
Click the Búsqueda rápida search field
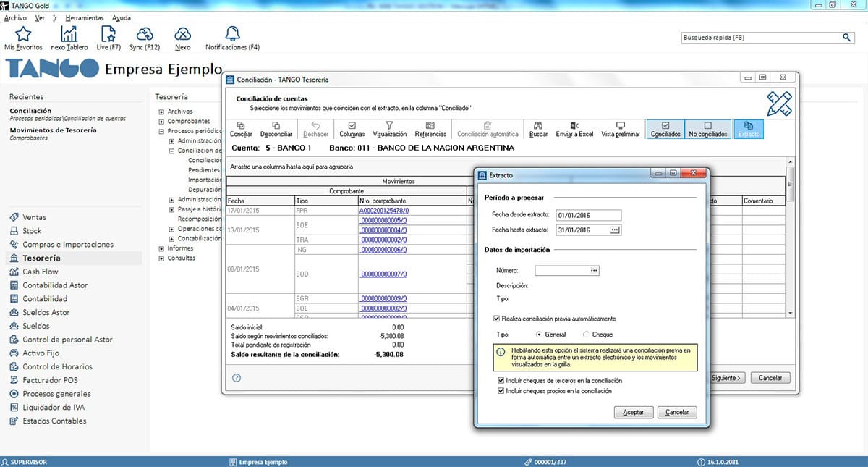[x=761, y=37]
